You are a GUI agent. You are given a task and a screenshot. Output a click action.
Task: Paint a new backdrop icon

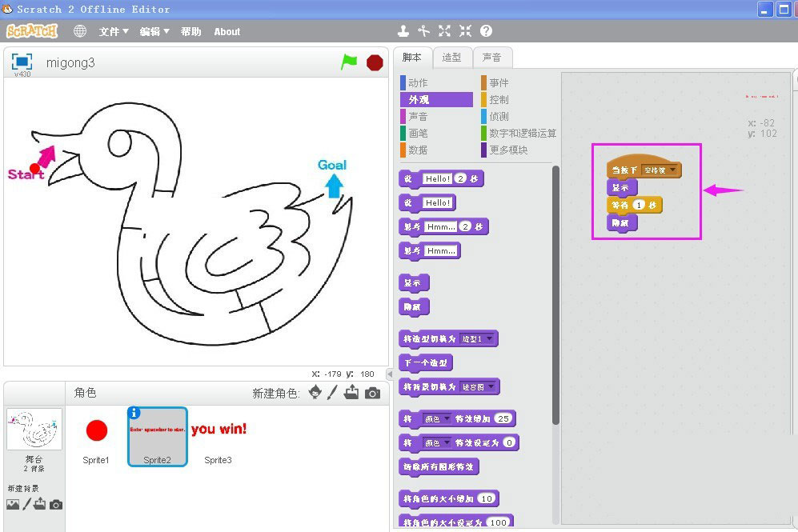27,504
